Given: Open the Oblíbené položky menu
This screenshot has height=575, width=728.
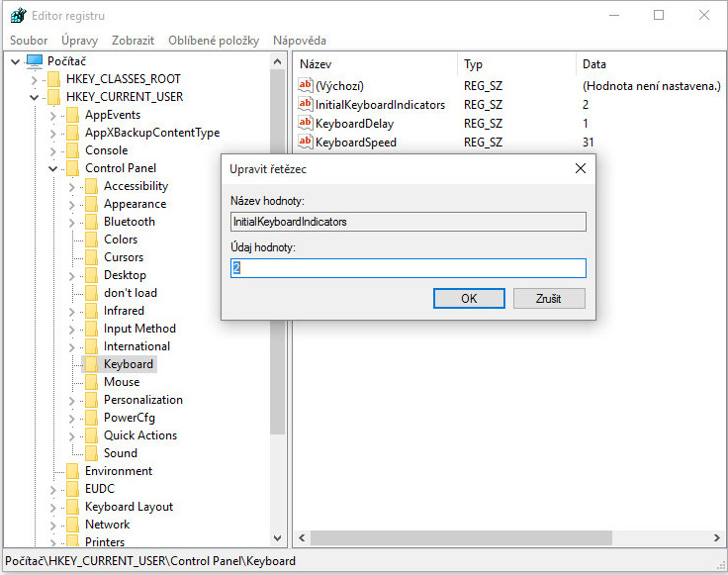Looking at the screenshot, I should coord(214,41).
